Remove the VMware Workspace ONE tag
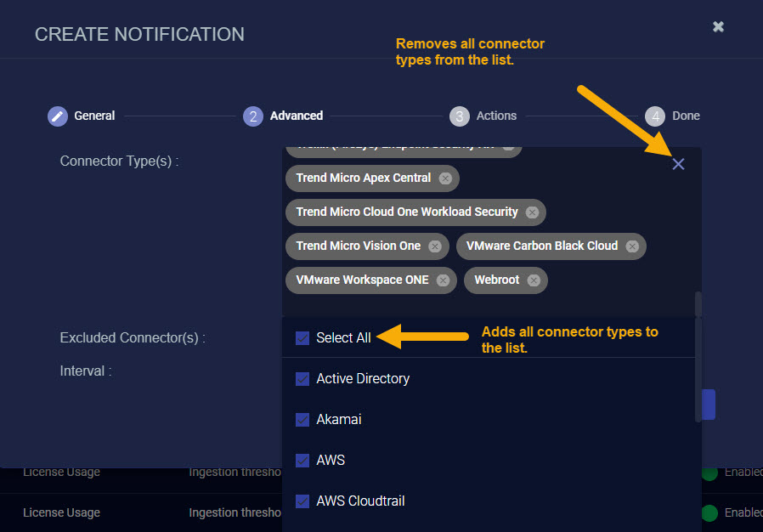The image size is (763, 532). coord(443,280)
